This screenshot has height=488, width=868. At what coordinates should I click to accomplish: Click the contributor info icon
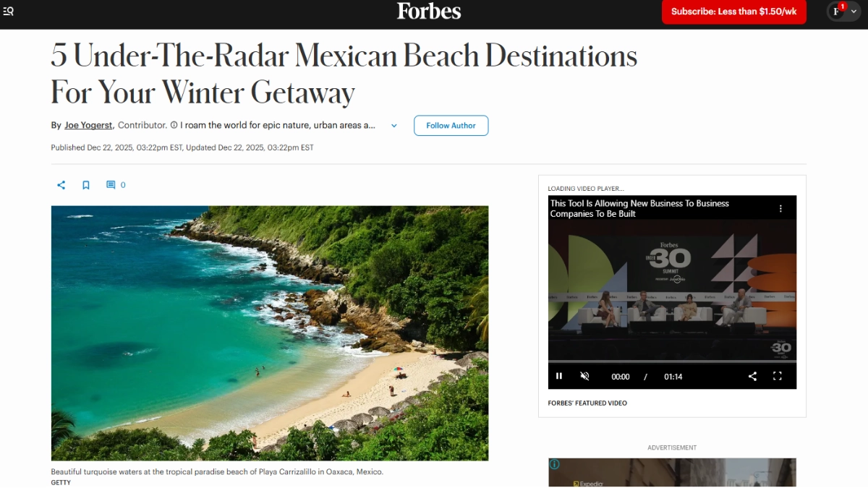point(174,125)
